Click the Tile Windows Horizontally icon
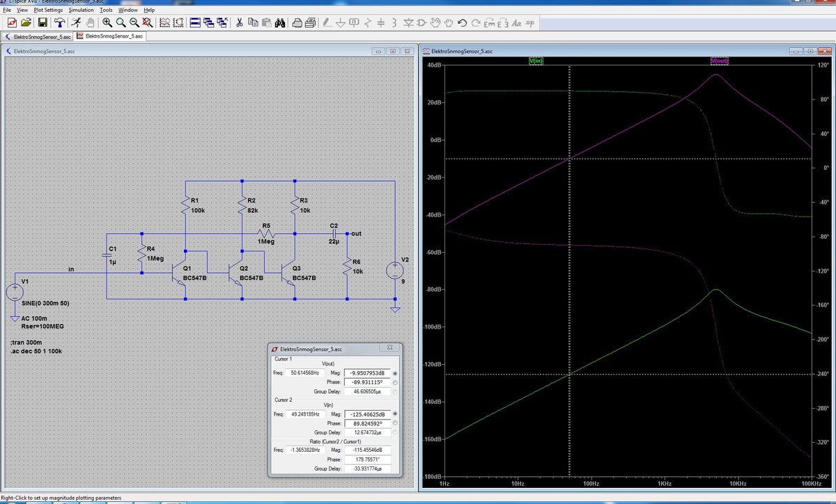The width and height of the screenshot is (836, 504). (x=195, y=22)
